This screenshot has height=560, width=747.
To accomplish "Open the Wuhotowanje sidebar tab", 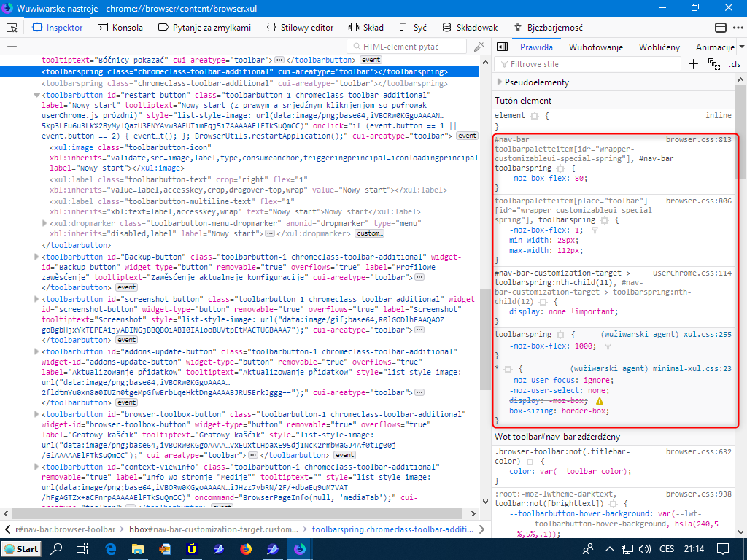I will pyautogui.click(x=595, y=47).
